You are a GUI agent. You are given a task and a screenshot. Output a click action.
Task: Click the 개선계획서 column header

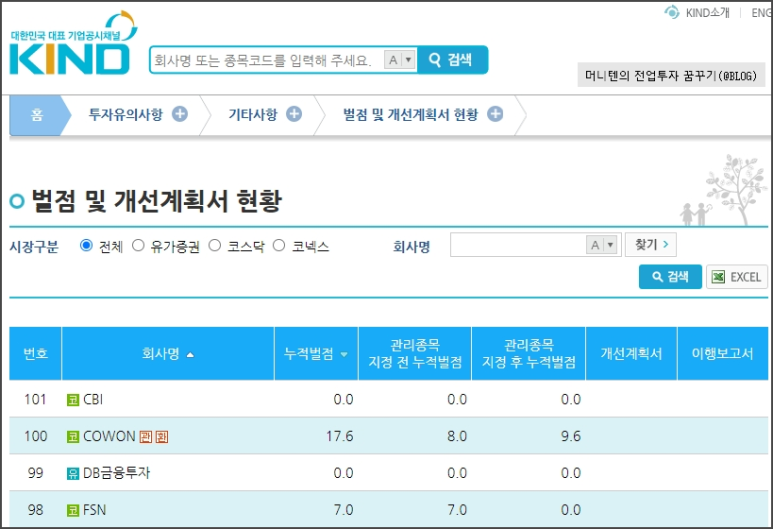[631, 353]
